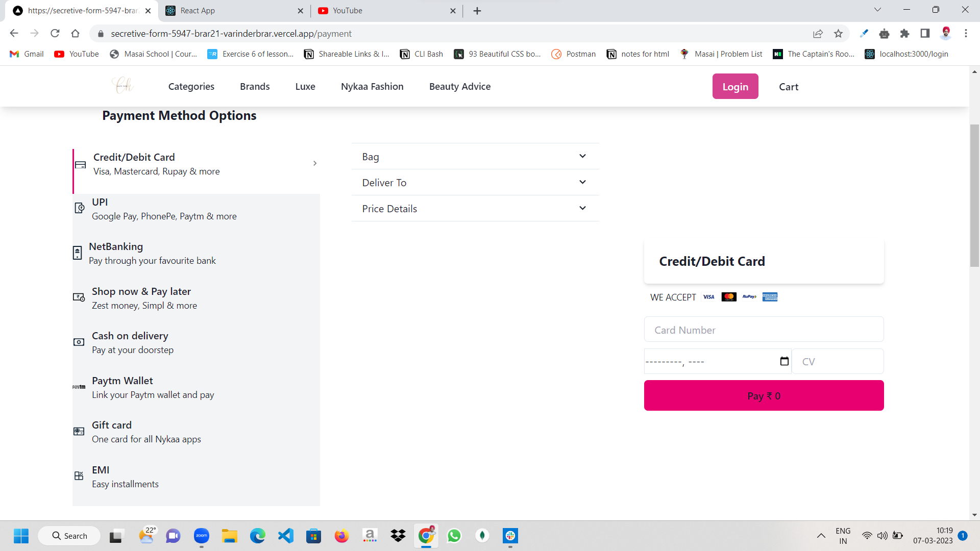Open the calendar picker in expiry field
The width and height of the screenshot is (980, 551).
point(785,361)
